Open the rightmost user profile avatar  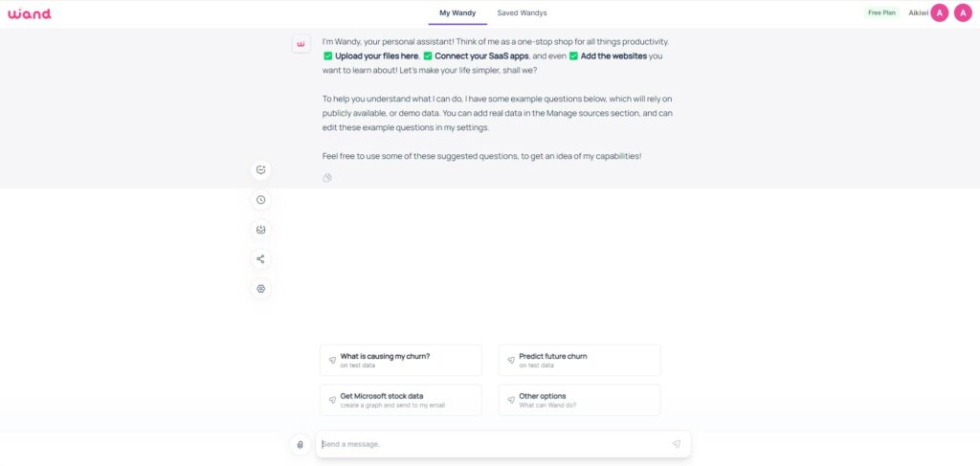[x=963, y=12]
